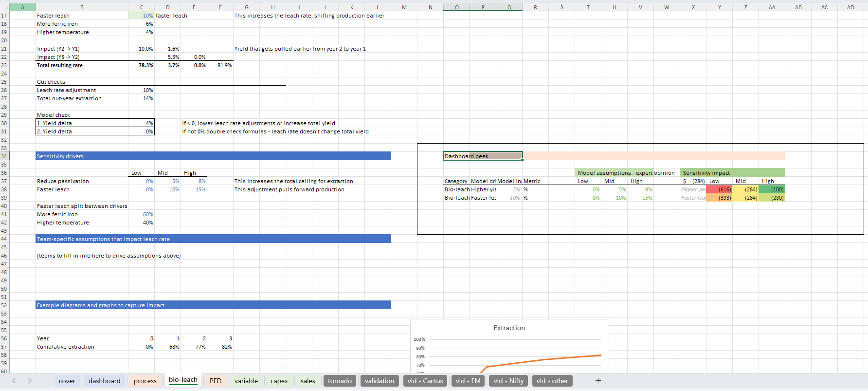Open the cover sheet tab
This screenshot has height=391, width=868.
coord(67,381)
